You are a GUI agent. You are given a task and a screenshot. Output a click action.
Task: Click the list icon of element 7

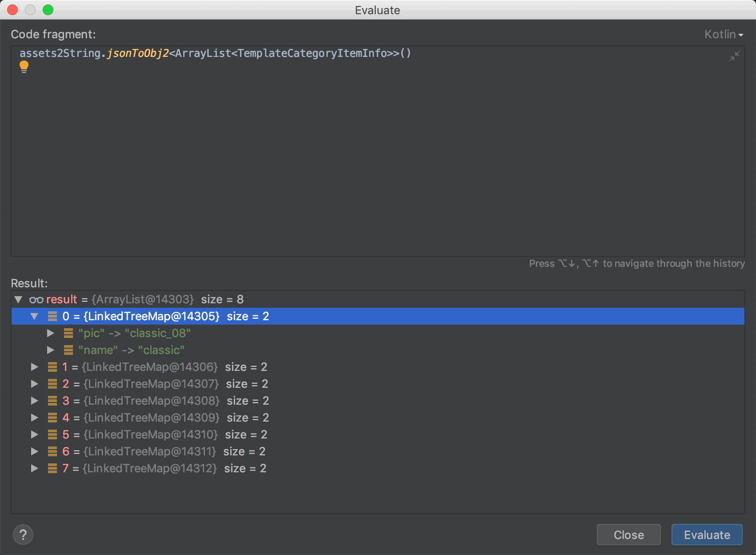(x=52, y=468)
